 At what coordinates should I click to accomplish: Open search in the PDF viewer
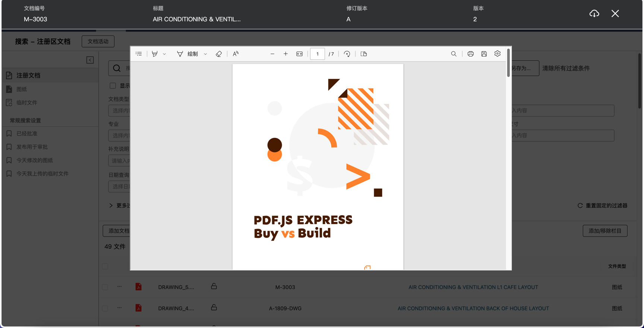tap(454, 54)
